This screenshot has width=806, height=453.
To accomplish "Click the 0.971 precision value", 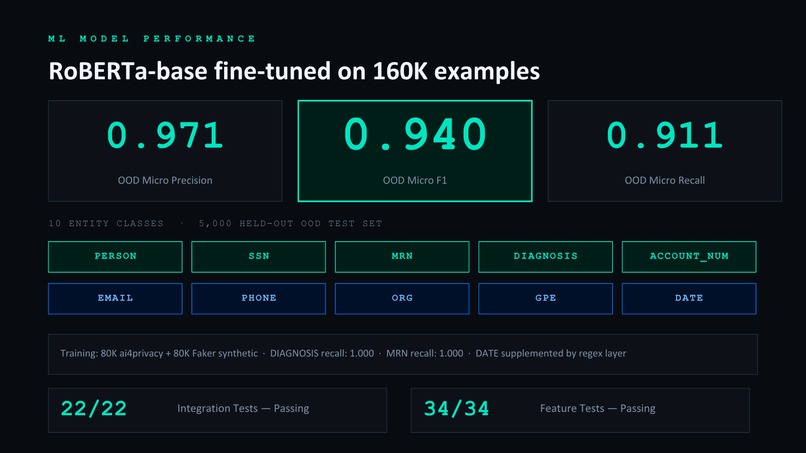I will coord(165,135).
